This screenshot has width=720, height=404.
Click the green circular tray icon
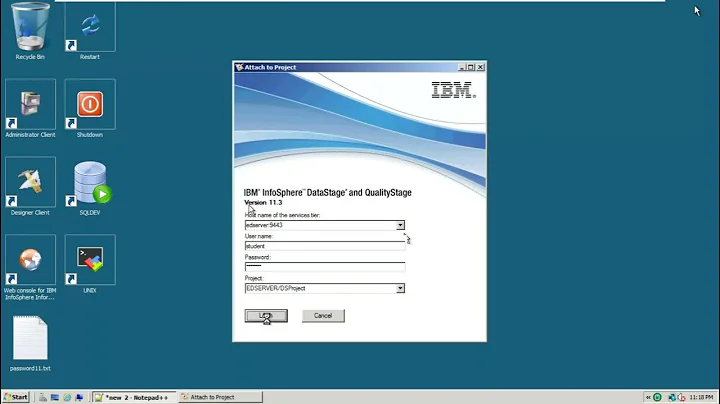(x=658, y=397)
